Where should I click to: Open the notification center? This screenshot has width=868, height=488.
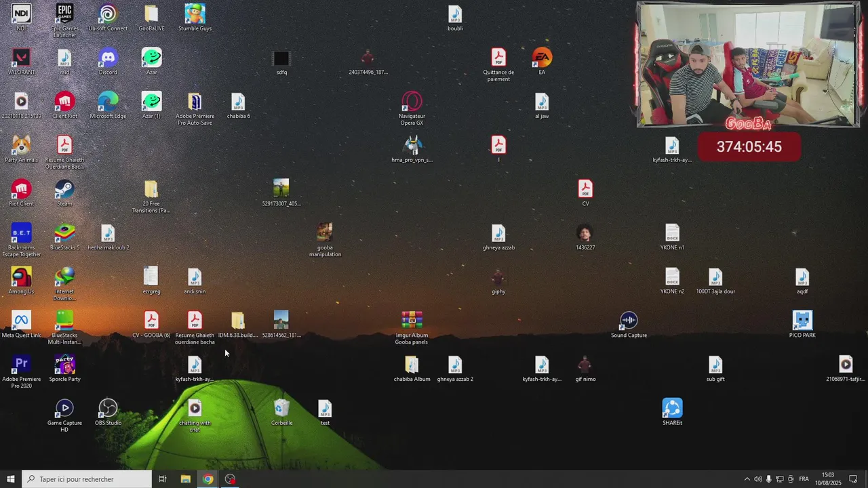[853, 479]
